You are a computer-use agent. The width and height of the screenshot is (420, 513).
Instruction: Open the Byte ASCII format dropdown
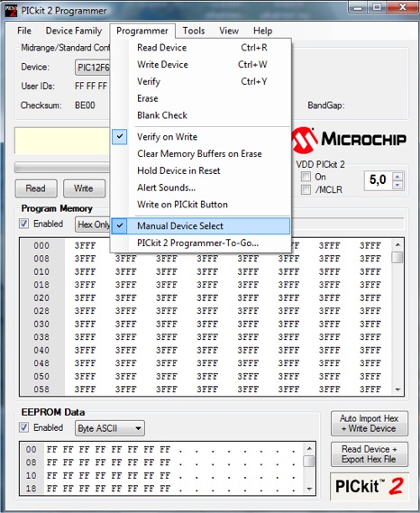[110, 428]
